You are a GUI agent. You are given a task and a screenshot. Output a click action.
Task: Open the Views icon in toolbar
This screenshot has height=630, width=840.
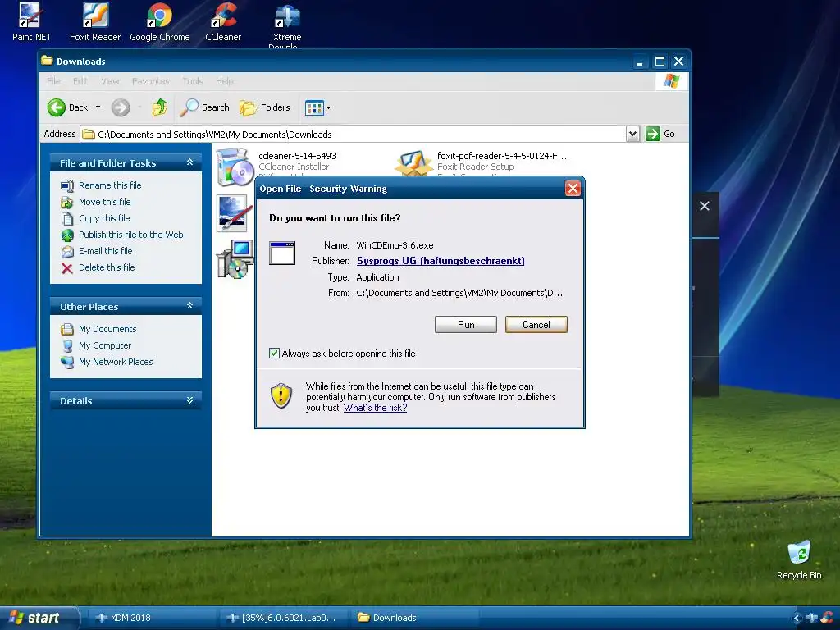314,107
